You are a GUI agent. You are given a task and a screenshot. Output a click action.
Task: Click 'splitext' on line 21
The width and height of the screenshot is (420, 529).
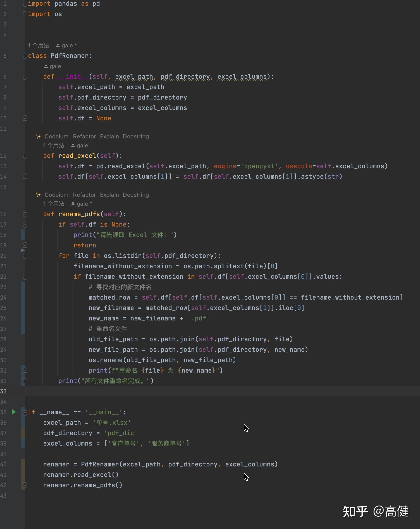pos(229,266)
